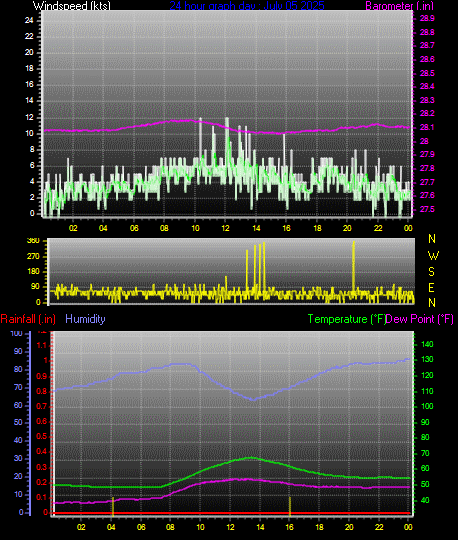Viewport: 458px width, 540px height.
Task: Click the 180 wind direction axis value
Action: click(x=33, y=271)
